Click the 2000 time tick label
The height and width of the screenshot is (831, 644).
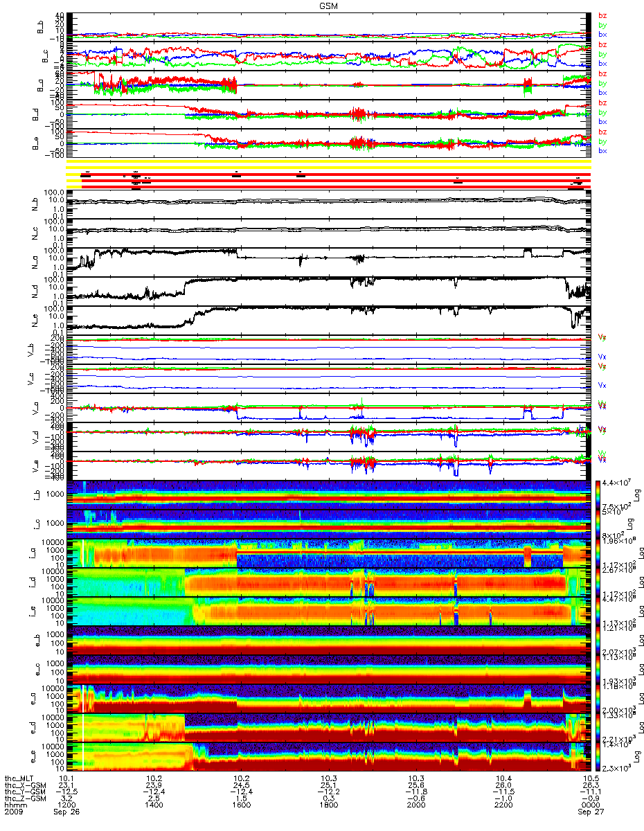coord(415,806)
